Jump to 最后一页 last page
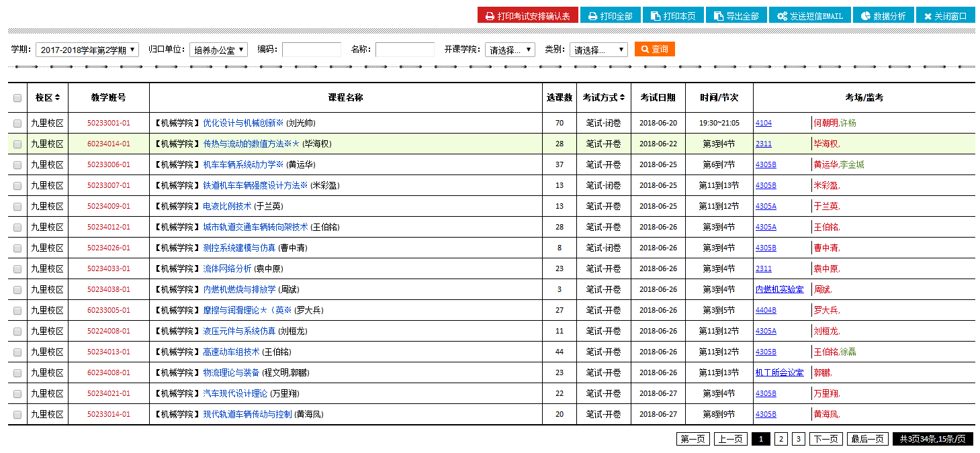The width and height of the screenshot is (980, 453). pyautogui.click(x=867, y=439)
